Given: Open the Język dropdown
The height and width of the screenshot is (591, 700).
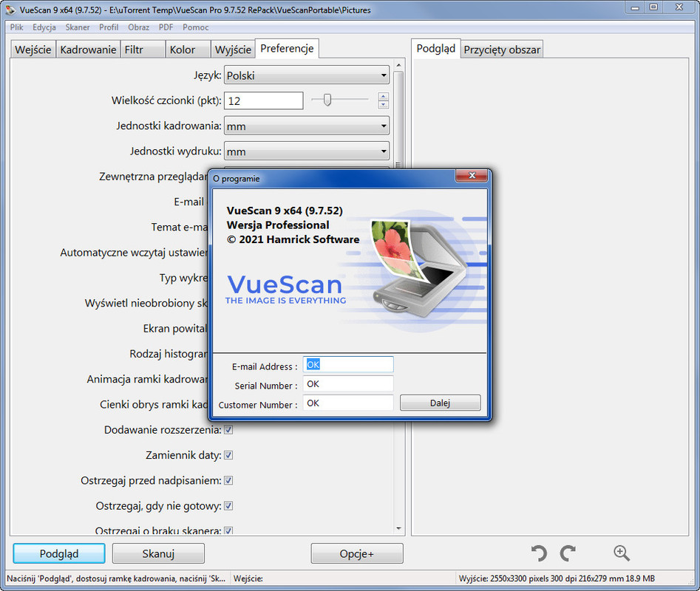Looking at the screenshot, I should coord(307,75).
